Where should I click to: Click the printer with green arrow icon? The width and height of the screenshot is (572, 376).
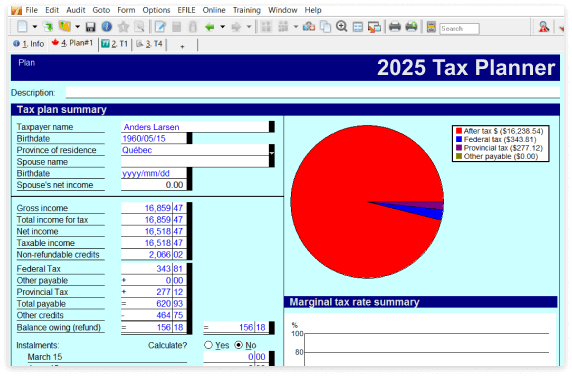[411, 27]
